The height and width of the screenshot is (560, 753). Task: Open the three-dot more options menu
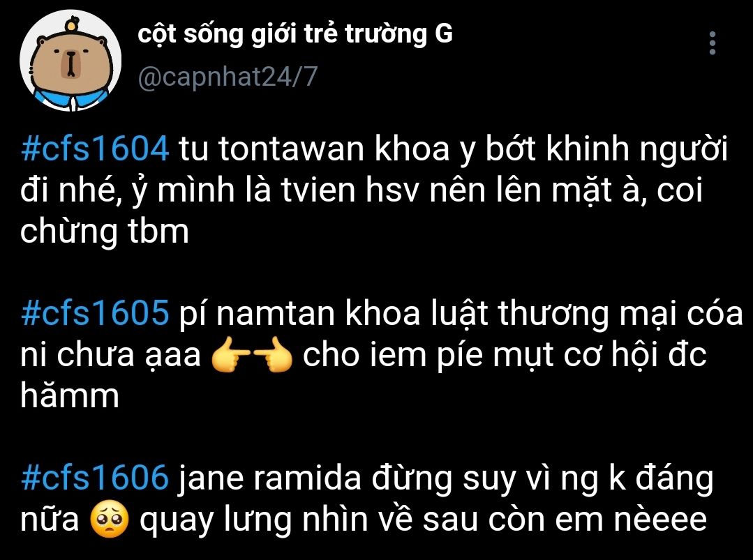click(713, 43)
